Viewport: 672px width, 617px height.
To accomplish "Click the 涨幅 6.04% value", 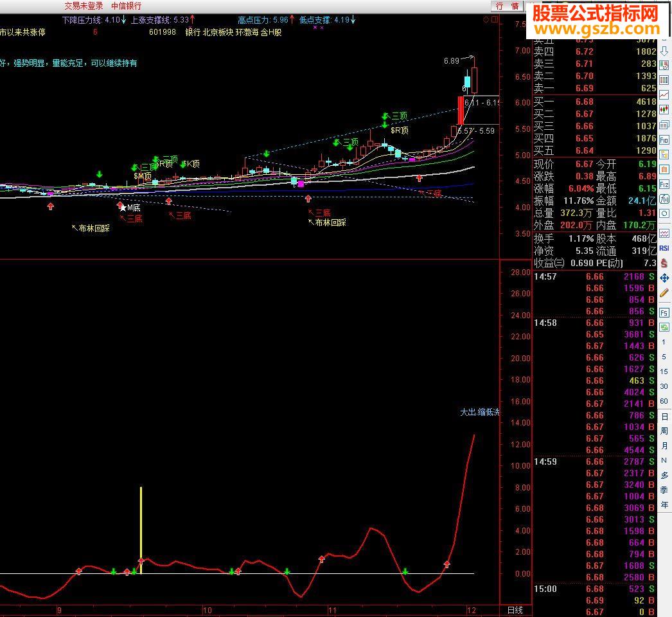I will [x=581, y=189].
